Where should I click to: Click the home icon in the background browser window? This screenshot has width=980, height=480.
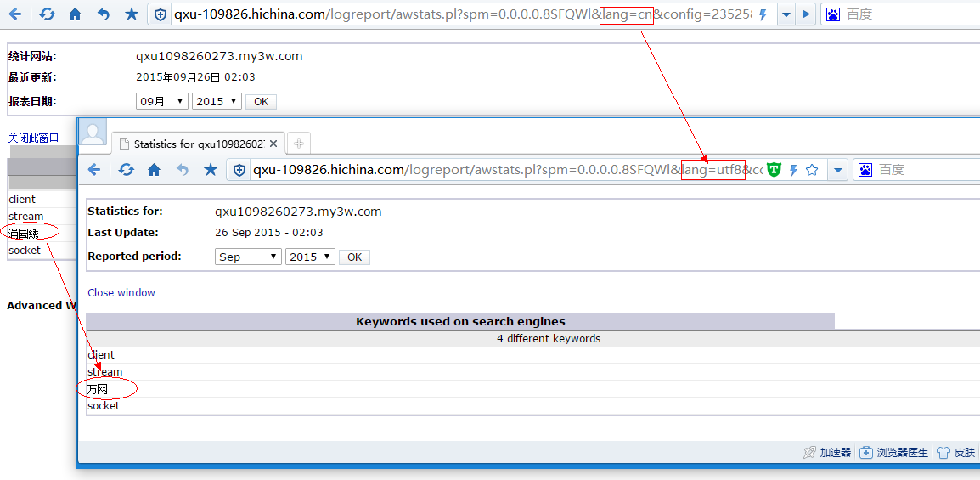click(76, 14)
